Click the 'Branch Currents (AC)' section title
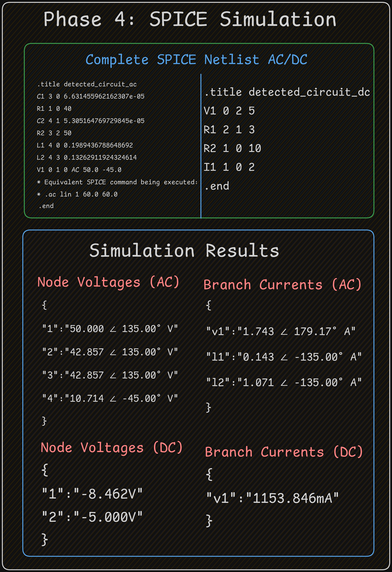392x572 pixels. point(282,284)
